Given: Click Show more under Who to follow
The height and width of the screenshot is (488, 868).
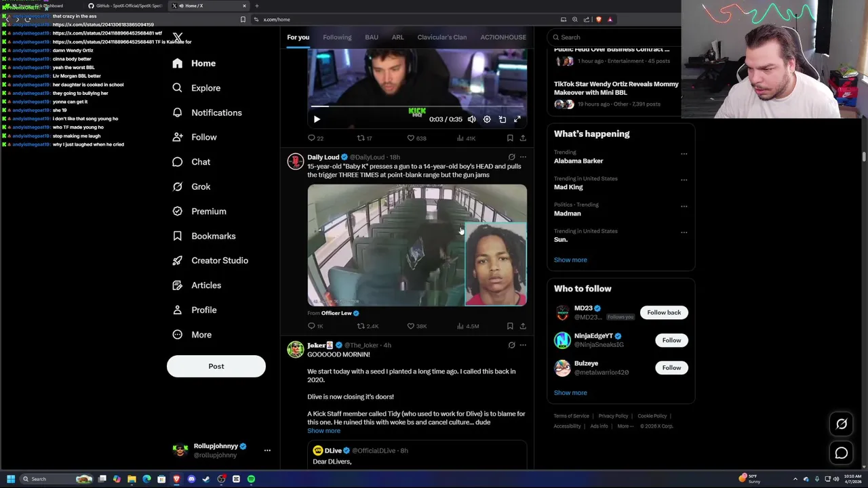Looking at the screenshot, I should (570, 392).
